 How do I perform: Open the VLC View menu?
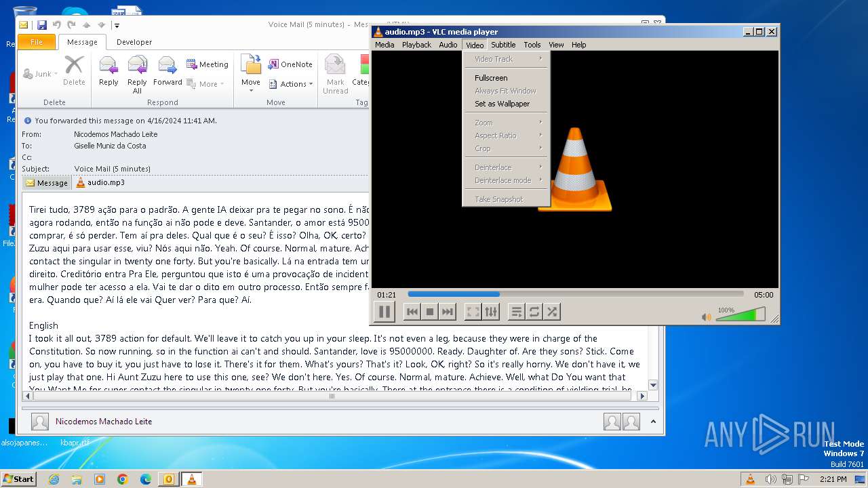tap(556, 45)
